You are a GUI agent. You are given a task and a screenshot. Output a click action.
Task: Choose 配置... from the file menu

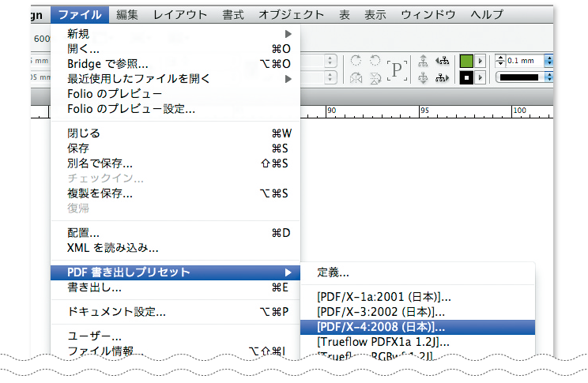pyautogui.click(x=175, y=233)
